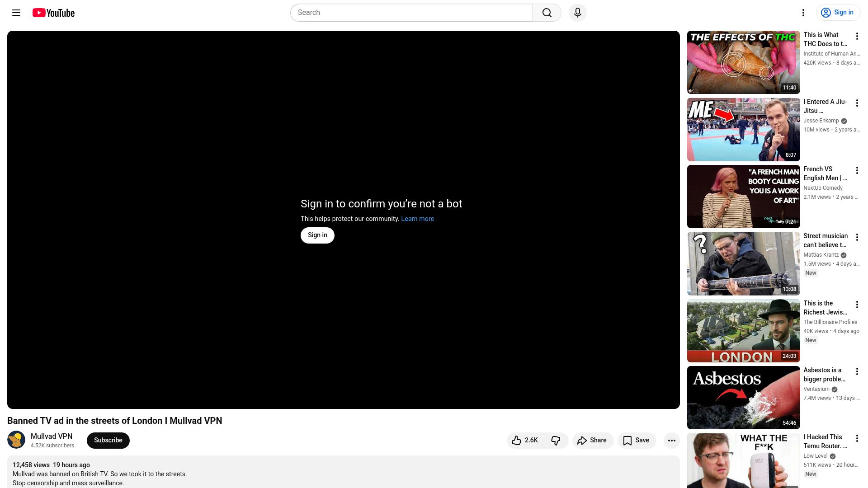Click the Sign in button in header
This screenshot has width=868, height=488.
point(838,13)
